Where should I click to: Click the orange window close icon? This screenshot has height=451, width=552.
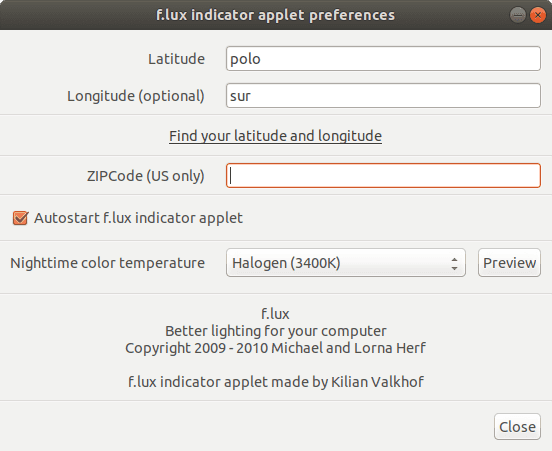[538, 15]
